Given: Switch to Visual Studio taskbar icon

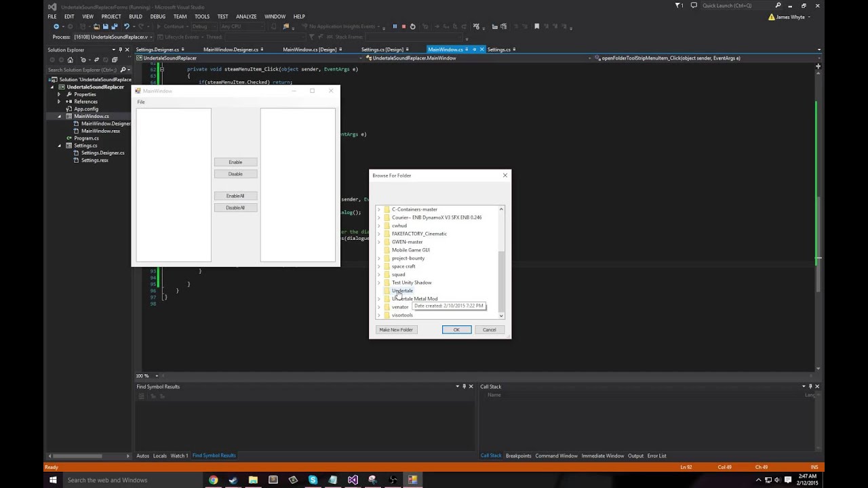Looking at the screenshot, I should coord(353,480).
